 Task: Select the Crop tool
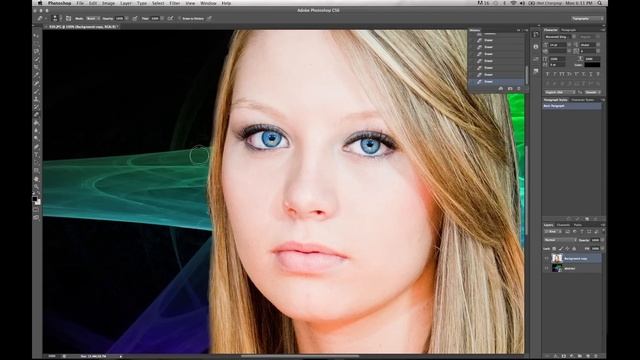(36, 67)
